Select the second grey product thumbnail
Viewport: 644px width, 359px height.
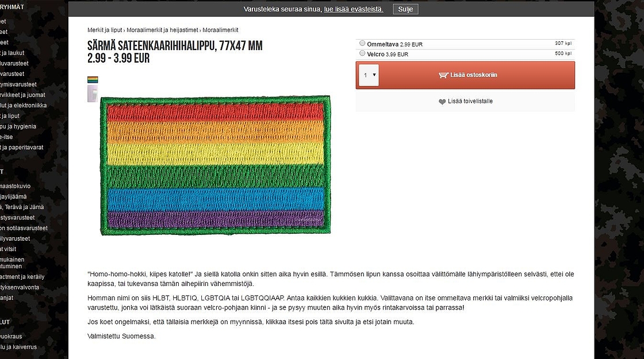(93, 94)
